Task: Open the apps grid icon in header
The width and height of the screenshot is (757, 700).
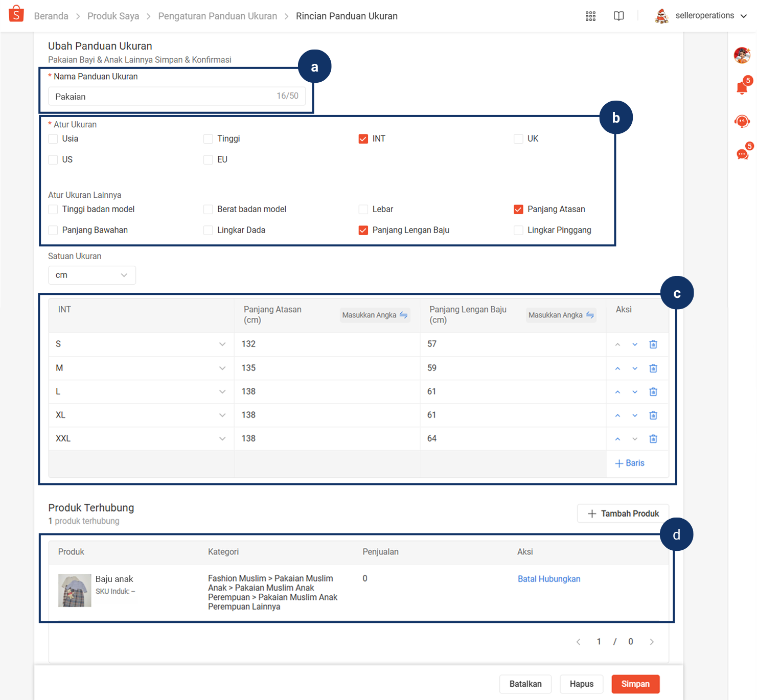Action: click(590, 16)
